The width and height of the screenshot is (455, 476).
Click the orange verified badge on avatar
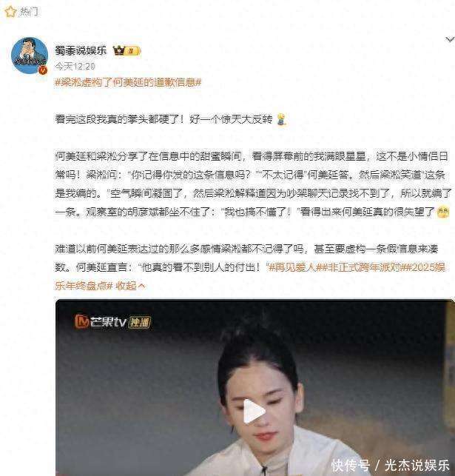44,70
